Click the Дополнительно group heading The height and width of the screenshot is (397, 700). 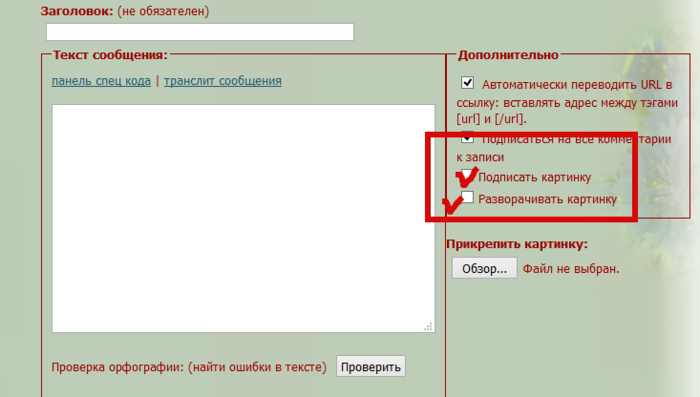508,55
